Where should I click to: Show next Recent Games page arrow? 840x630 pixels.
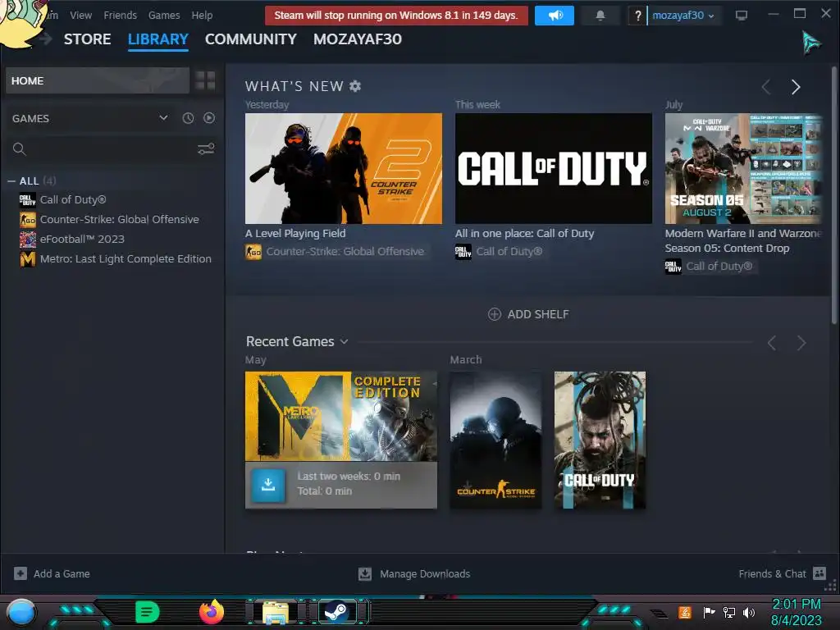click(x=801, y=343)
